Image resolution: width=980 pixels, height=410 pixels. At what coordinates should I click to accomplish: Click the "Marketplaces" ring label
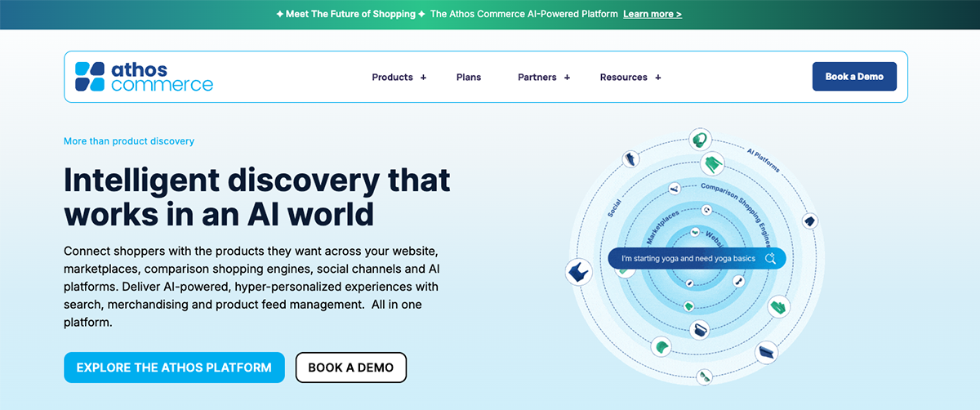click(x=662, y=227)
